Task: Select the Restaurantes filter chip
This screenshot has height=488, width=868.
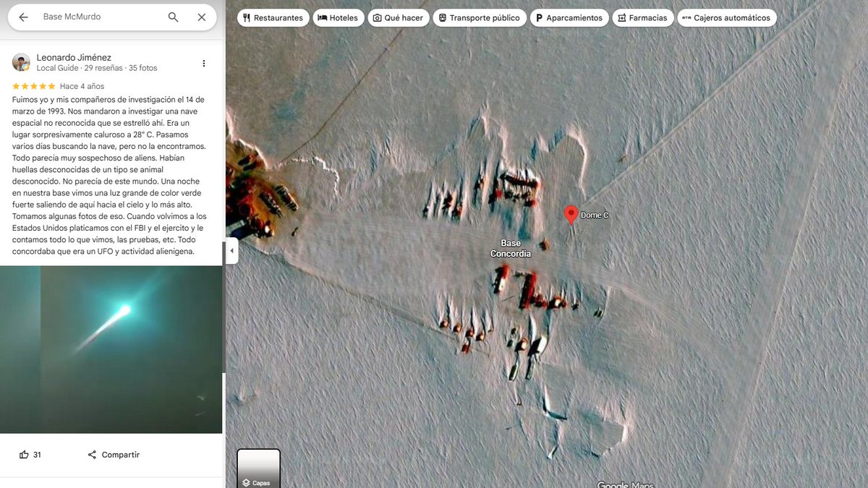Action: pos(273,18)
